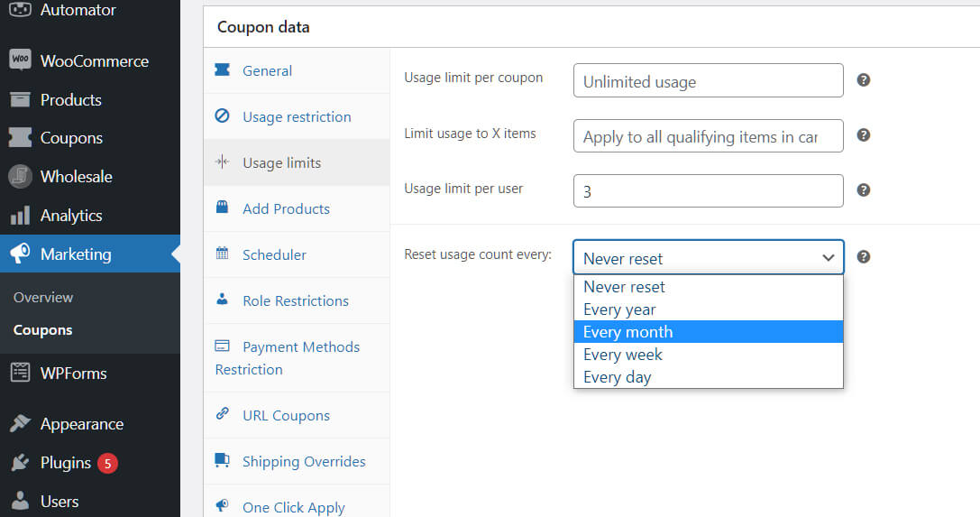Click the help icon beside Usage limit per coupon
This screenshot has width=980, height=517.
863,80
